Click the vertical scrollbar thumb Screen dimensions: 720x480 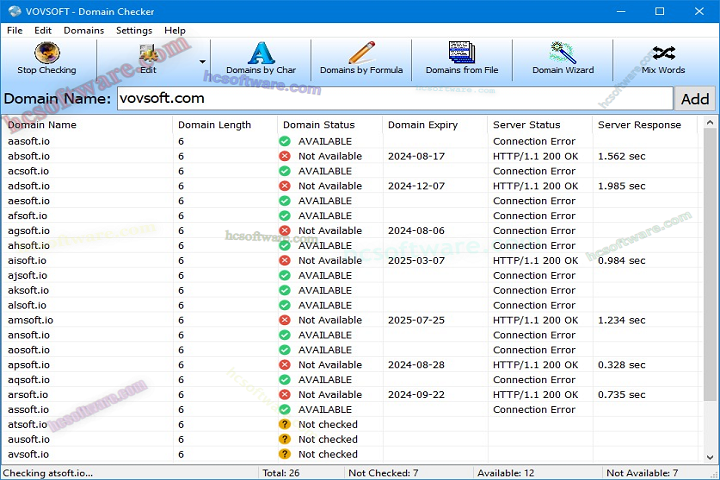(710, 265)
